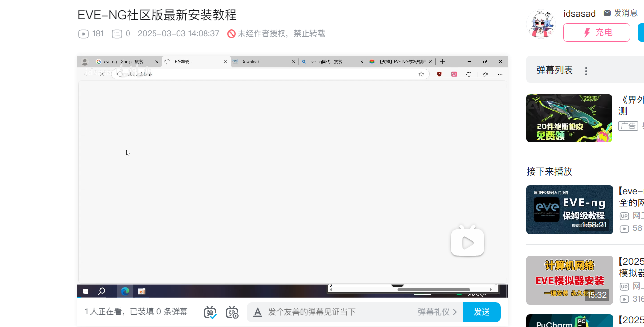
Task: Click the 充电 charge button
Action: coord(596,32)
